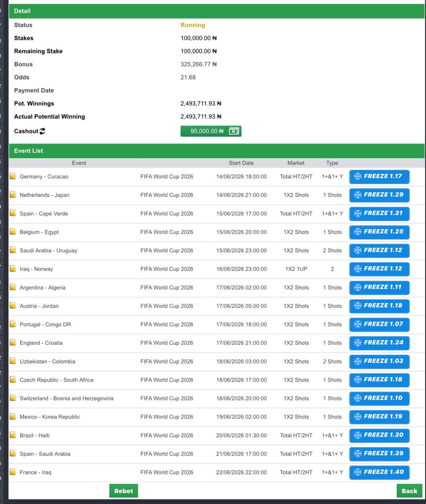The image size is (426, 504).
Task: Click the Market column header
Action: (296, 163)
